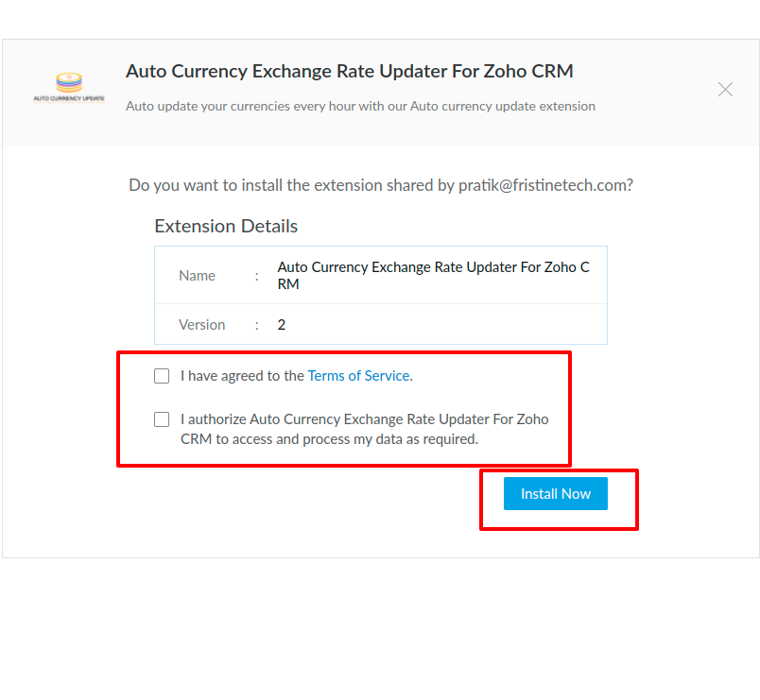Select the dialog title Auto Currency Exchange Rate Updater
The height and width of the screenshot is (700, 760).
[x=350, y=71]
